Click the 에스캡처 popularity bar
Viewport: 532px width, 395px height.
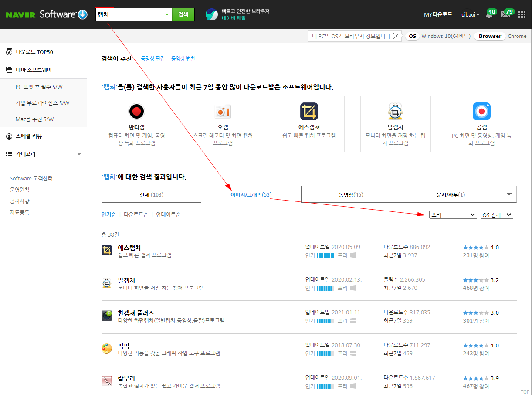click(325, 255)
